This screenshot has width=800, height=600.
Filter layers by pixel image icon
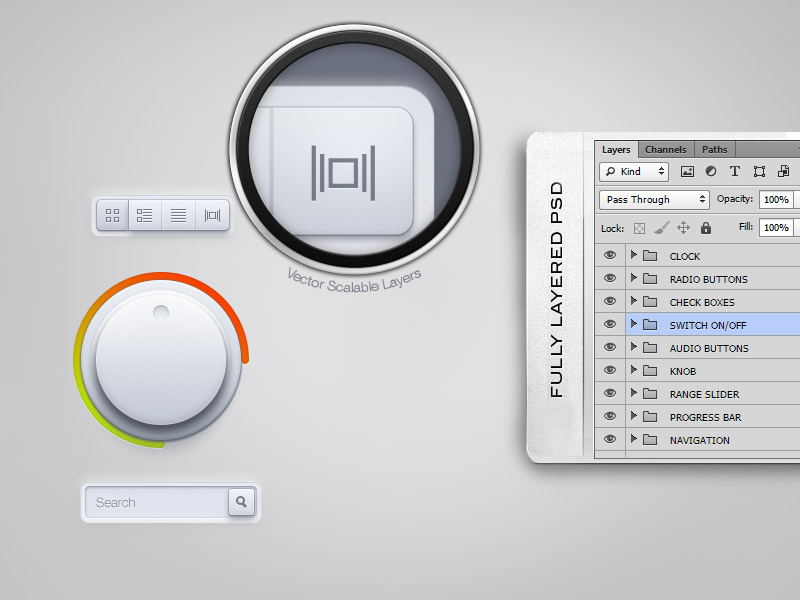pyautogui.click(x=687, y=171)
